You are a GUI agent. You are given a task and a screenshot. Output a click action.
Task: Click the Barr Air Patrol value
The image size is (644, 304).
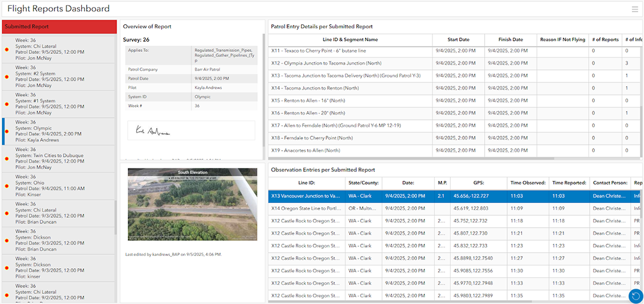coord(208,69)
